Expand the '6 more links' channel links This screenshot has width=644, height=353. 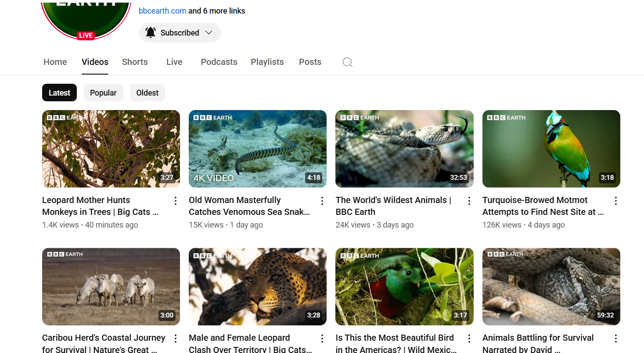224,11
